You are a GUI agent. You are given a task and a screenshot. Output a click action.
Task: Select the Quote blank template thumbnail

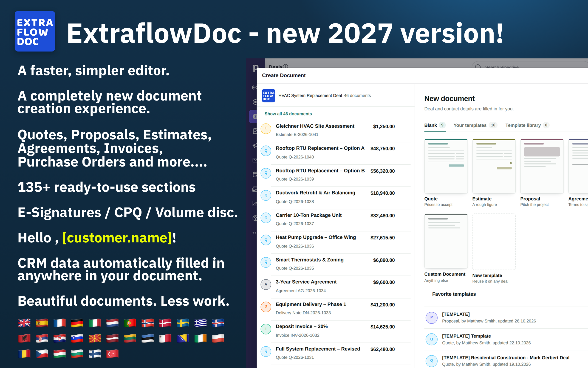[446, 166]
